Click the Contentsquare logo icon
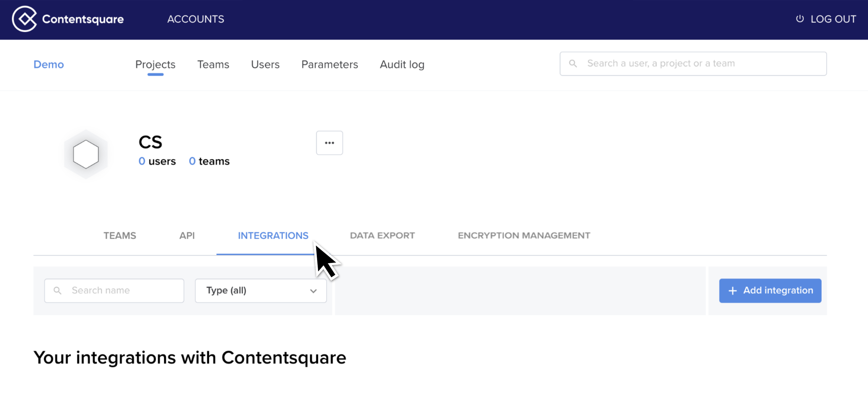868x393 pixels. tap(24, 19)
